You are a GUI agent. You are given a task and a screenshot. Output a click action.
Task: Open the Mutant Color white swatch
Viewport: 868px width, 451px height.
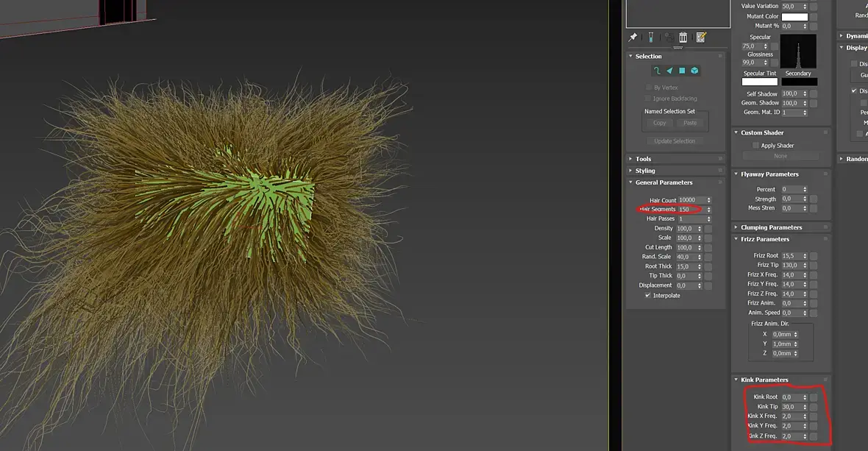point(794,17)
